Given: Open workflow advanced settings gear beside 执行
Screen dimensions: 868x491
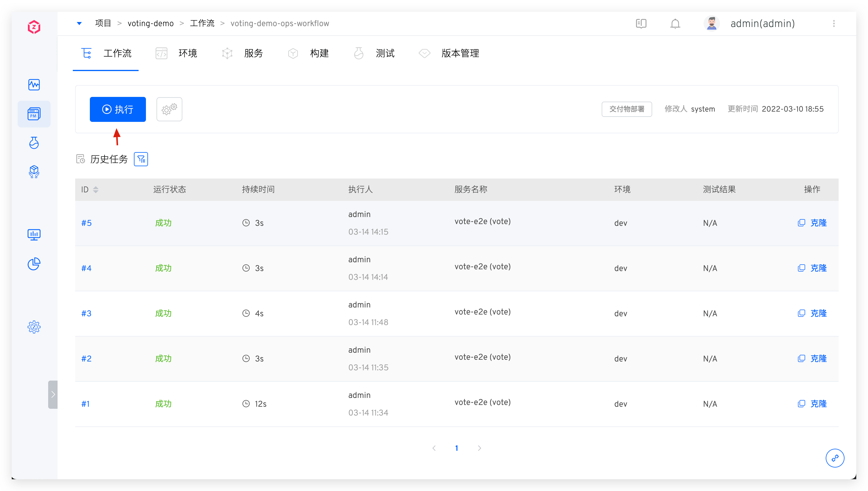Looking at the screenshot, I should (169, 109).
